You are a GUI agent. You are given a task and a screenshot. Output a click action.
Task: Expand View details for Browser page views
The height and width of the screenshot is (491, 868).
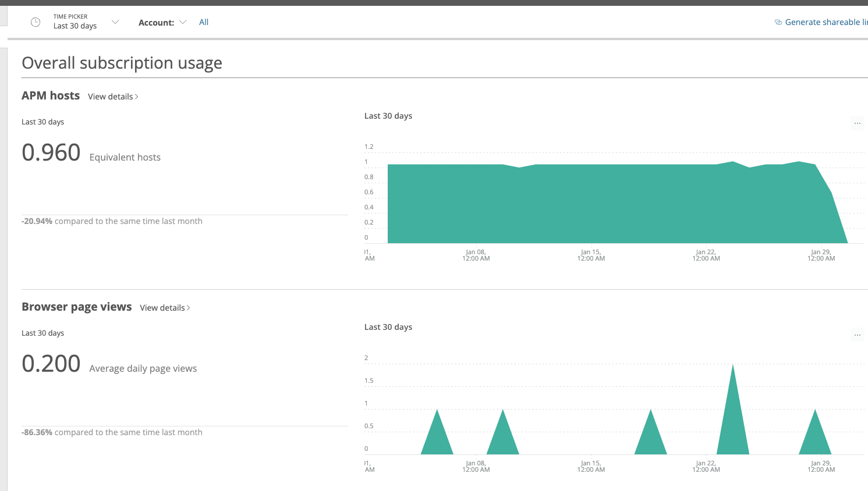click(x=164, y=308)
